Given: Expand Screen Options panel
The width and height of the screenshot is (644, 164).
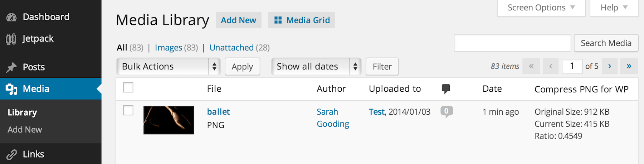Looking at the screenshot, I should pos(541,8).
